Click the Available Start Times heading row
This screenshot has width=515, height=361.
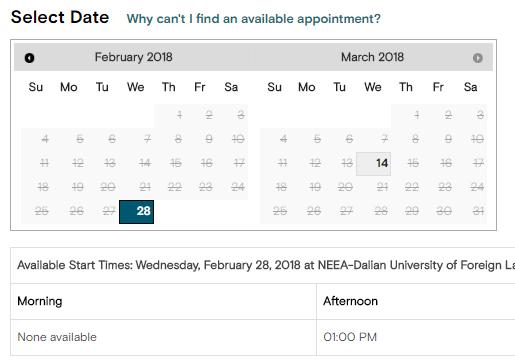click(263, 265)
